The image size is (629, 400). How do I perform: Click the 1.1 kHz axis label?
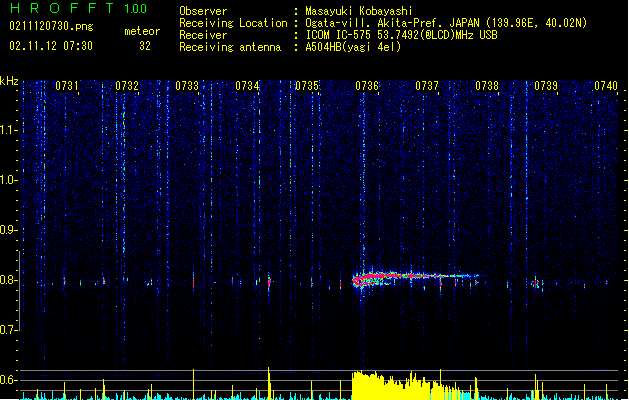pos(8,130)
